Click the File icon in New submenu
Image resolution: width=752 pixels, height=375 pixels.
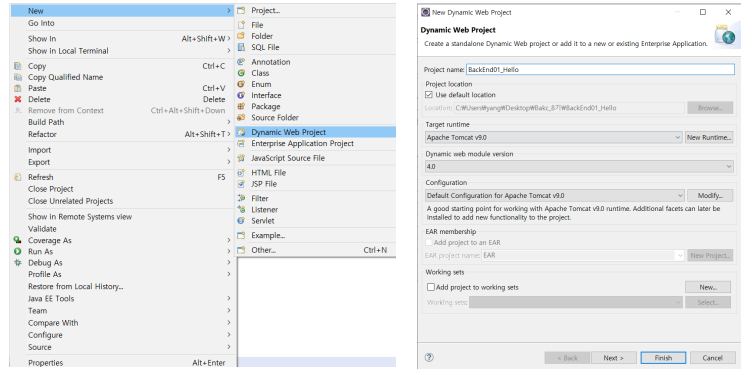click(242, 25)
